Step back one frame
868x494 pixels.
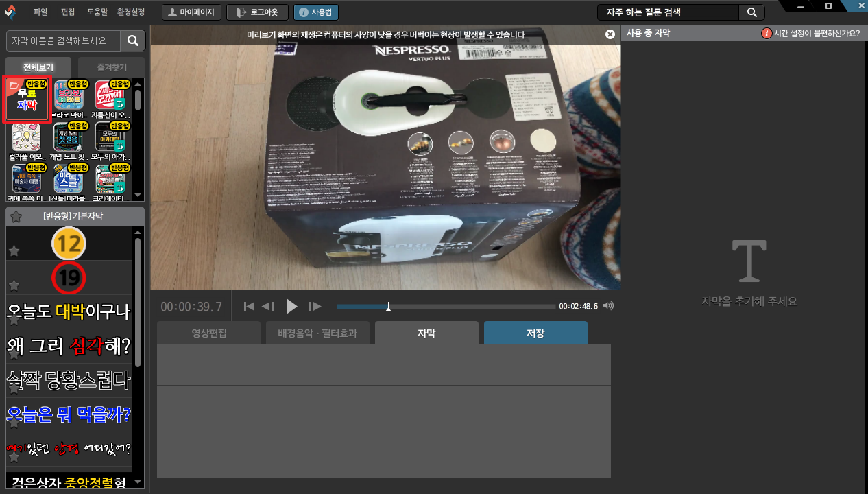(268, 306)
